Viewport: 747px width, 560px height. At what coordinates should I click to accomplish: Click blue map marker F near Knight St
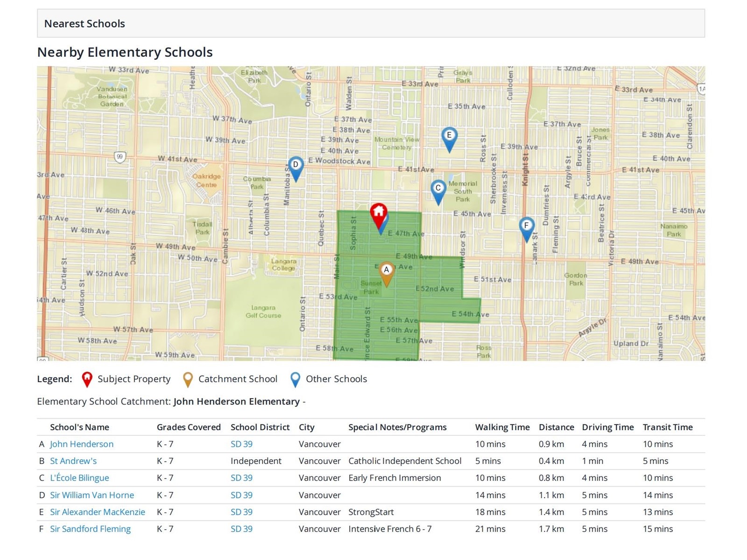click(x=527, y=228)
